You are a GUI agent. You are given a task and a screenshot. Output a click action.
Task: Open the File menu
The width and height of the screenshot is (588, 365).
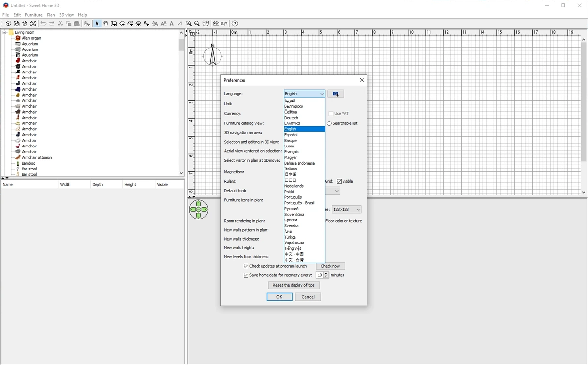coord(5,15)
